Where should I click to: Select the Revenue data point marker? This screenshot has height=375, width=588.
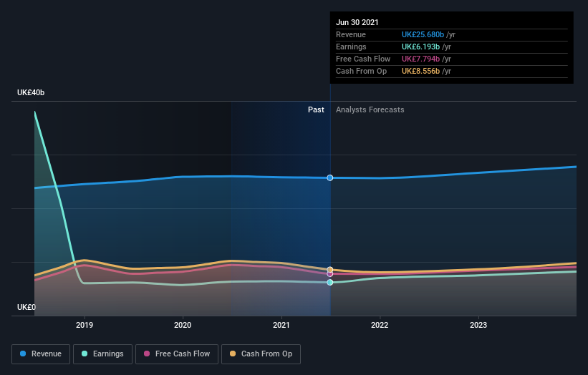(x=330, y=178)
